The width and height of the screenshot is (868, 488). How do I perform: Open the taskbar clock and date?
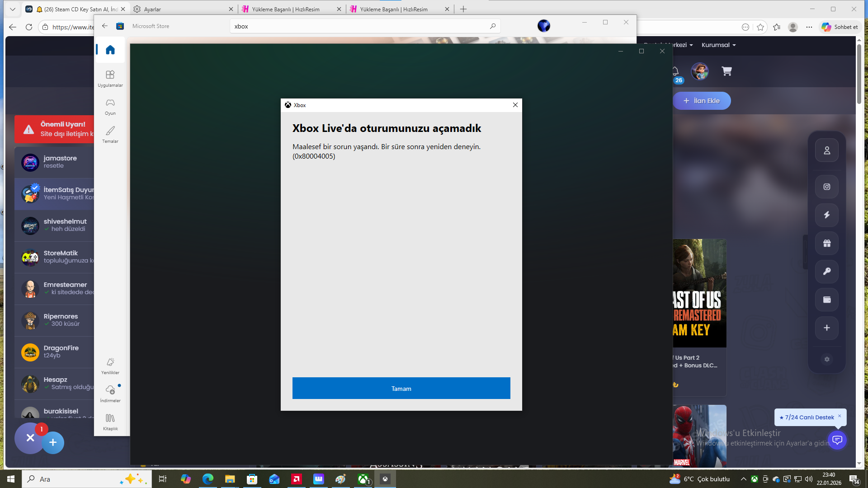point(829,479)
